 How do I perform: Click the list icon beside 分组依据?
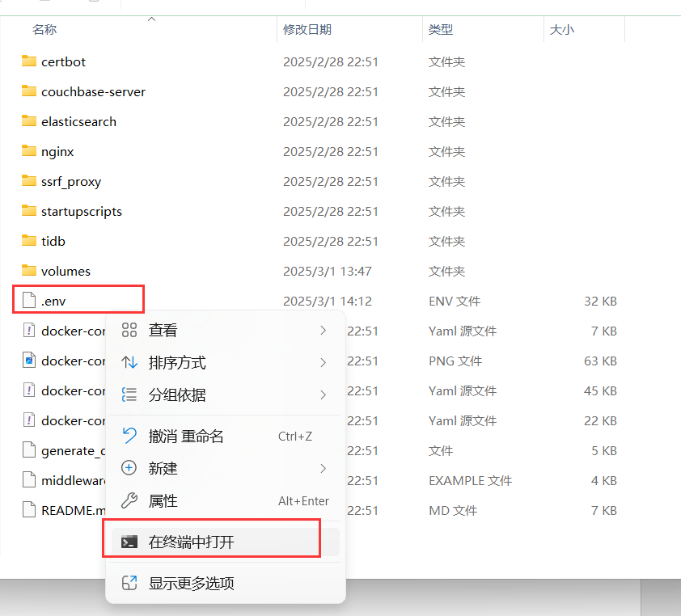pos(129,394)
